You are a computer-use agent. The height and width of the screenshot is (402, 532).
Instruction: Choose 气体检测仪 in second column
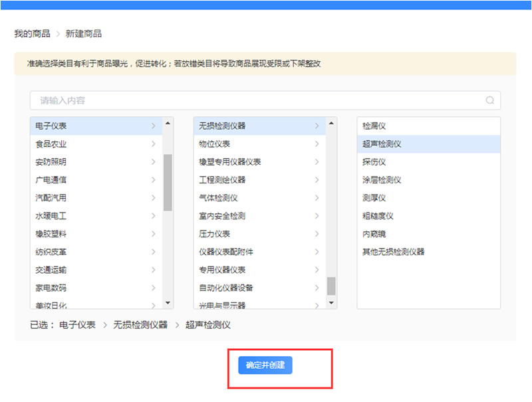[218, 198]
